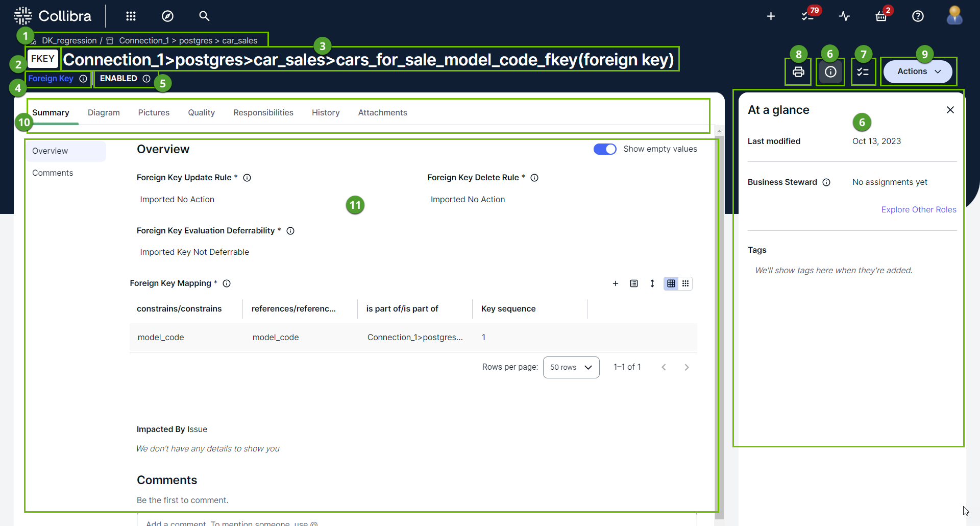Viewport: 980px width, 526px height.
Task: Toggle the At a glance info button
Action: 830,72
